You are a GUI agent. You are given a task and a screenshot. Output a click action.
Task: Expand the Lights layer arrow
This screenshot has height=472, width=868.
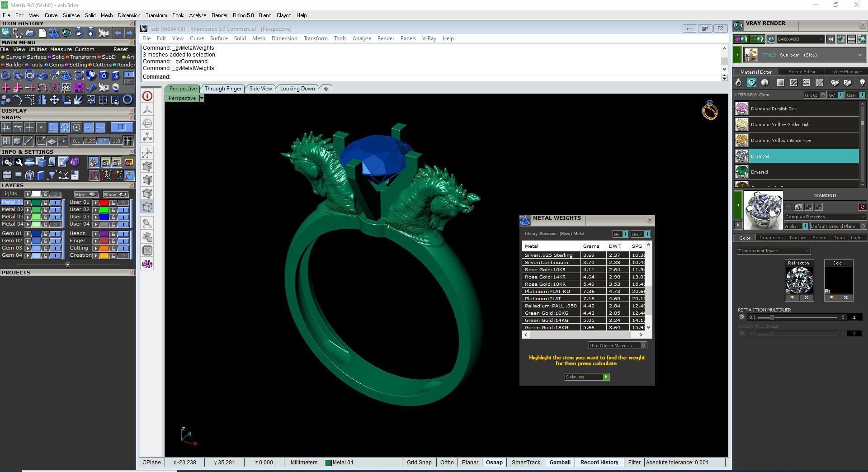pyautogui.click(x=28, y=194)
